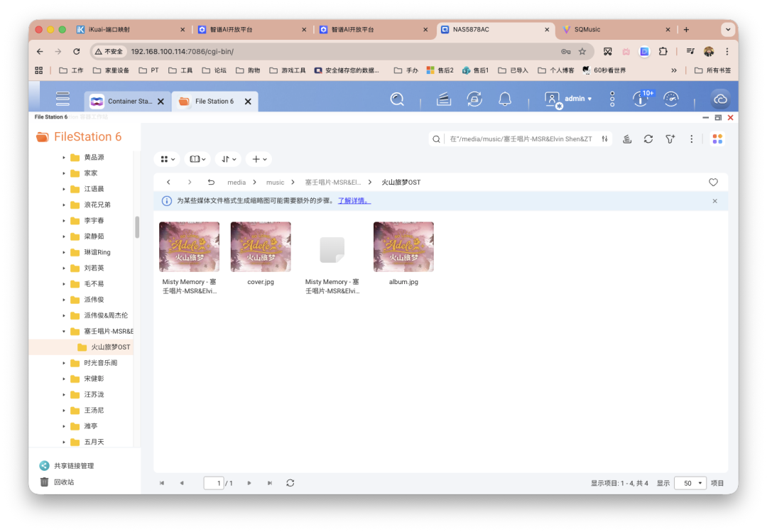The height and width of the screenshot is (532, 767).
Task: Select the cover.jpg thumbnail
Action: 260,246
